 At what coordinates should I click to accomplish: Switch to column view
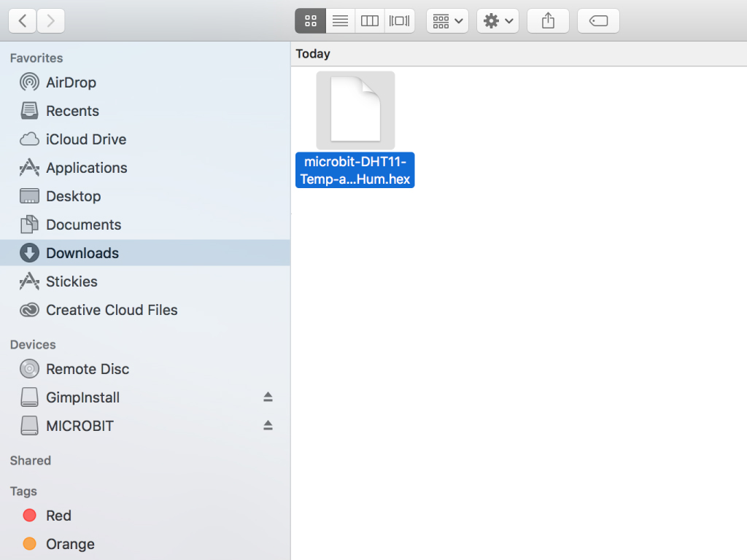coord(370,21)
